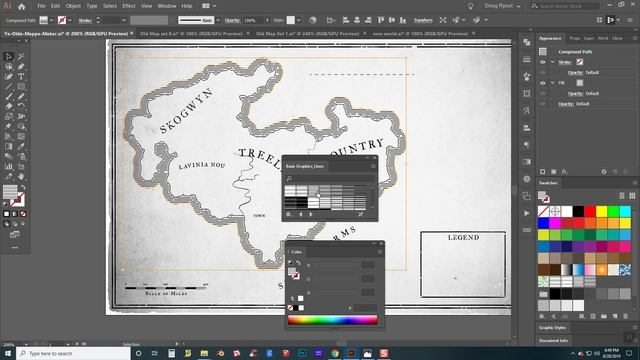The height and width of the screenshot is (360, 640).
Task: Toggle Stroke visibility eye in Appearance
Action: (542, 62)
